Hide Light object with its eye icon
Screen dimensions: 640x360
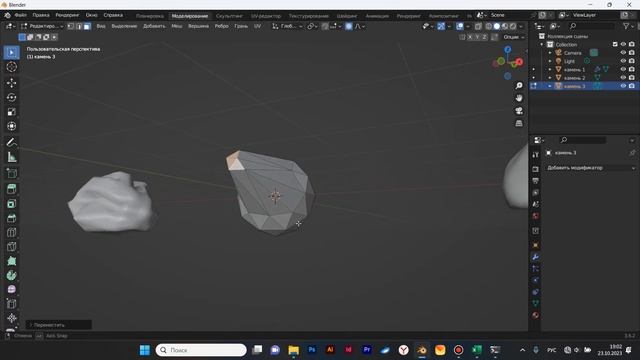tap(623, 61)
